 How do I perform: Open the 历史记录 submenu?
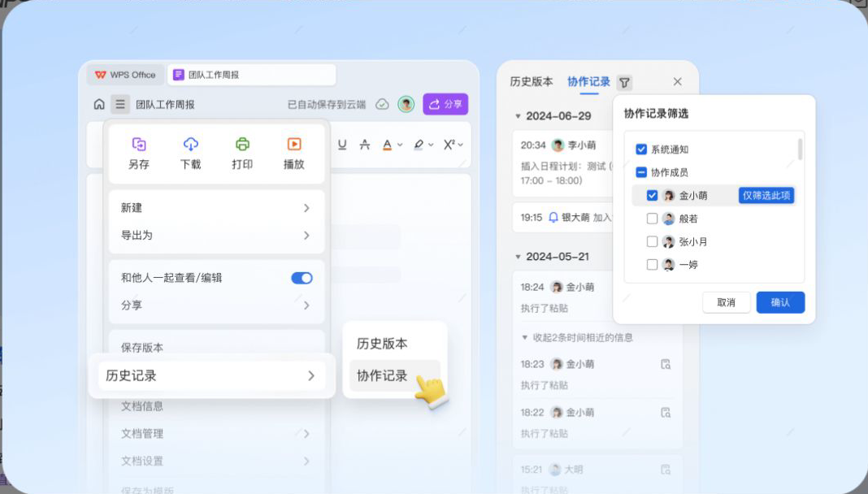[212, 375]
